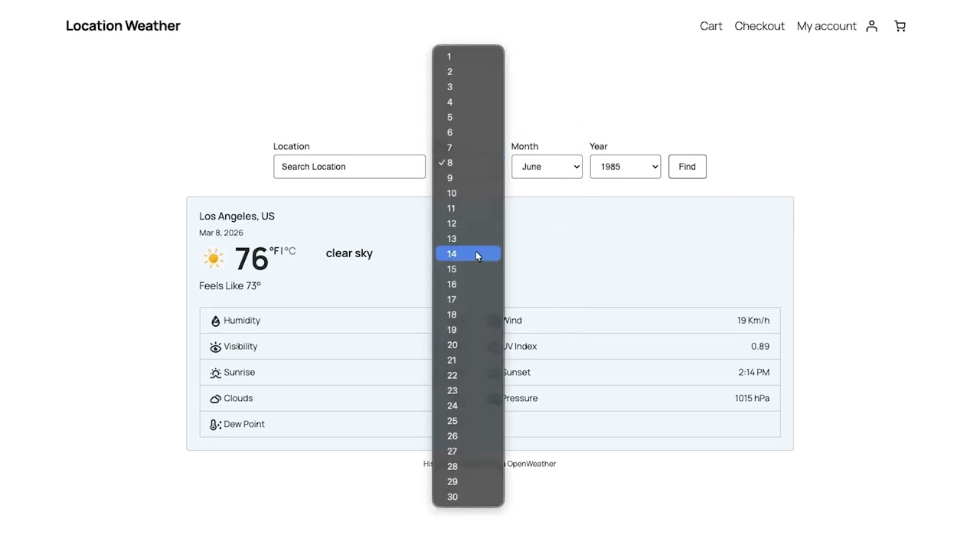Select day 1 in the list
This screenshot has width=980, height=551.
point(468,57)
